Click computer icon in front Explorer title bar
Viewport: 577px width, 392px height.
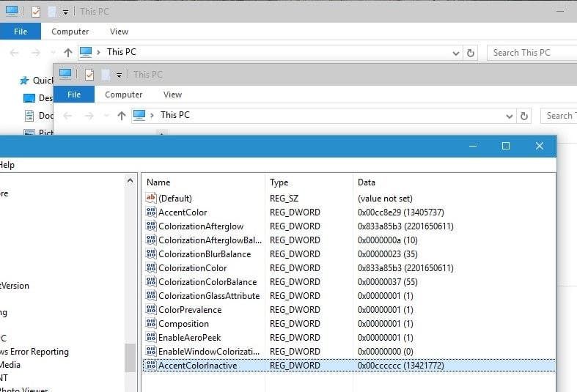point(65,74)
